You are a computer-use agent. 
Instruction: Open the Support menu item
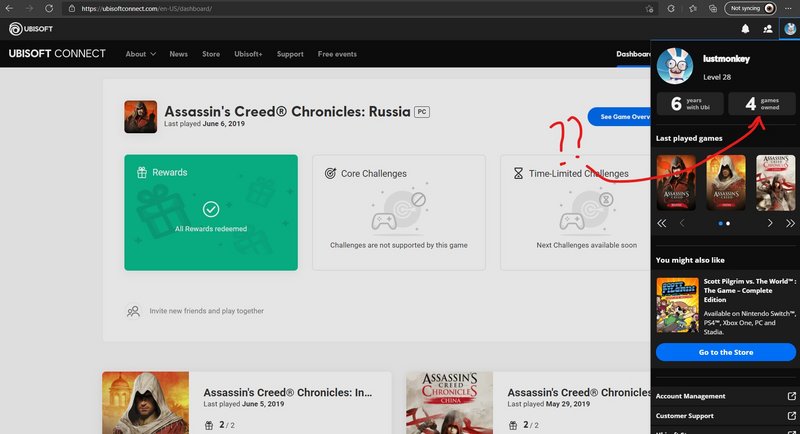click(290, 54)
